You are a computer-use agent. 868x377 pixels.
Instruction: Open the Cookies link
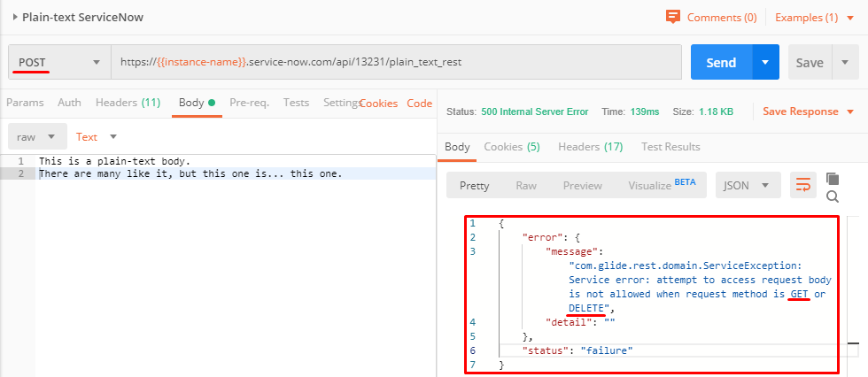tap(378, 104)
